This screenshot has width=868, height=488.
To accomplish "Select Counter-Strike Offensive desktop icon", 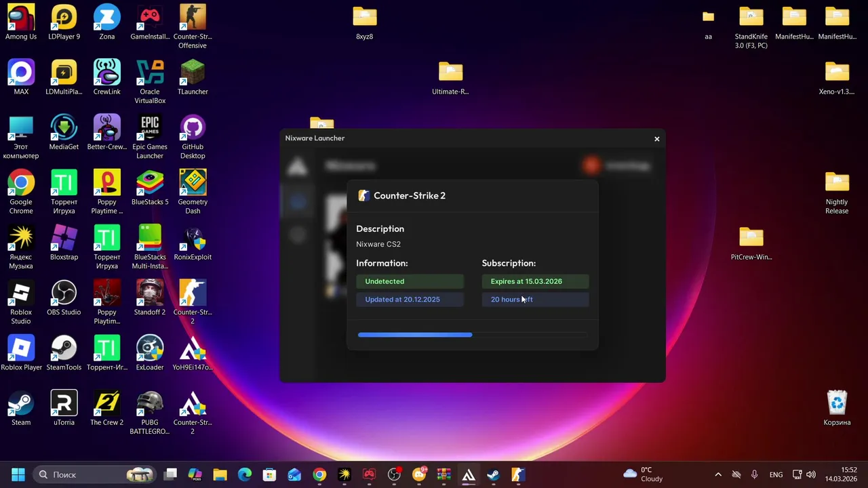I will click(193, 26).
